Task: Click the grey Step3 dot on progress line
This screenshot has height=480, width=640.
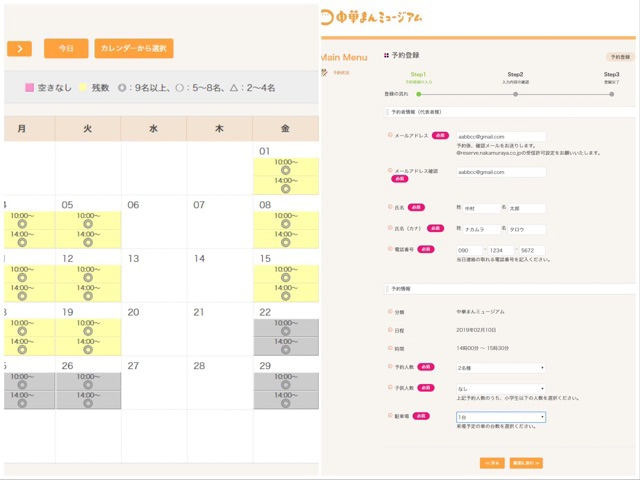Action: coord(611,94)
